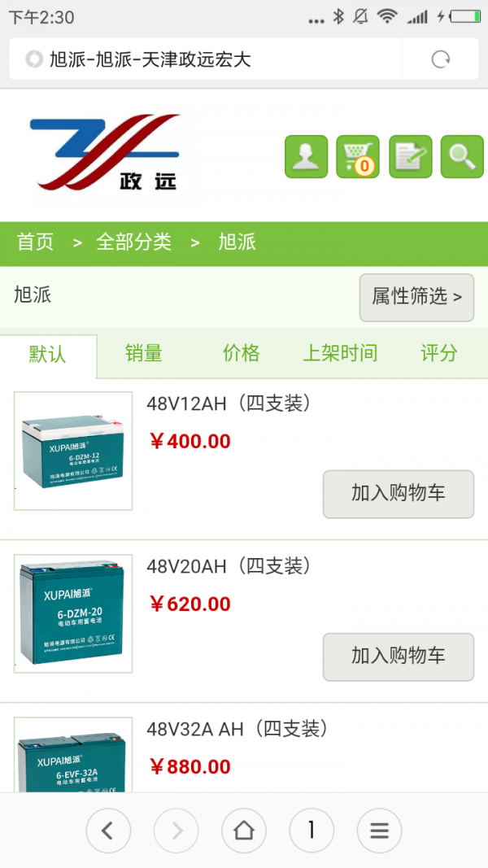488x868 pixels.
Task: Add 48V12AH battery to cart
Action: click(x=399, y=495)
